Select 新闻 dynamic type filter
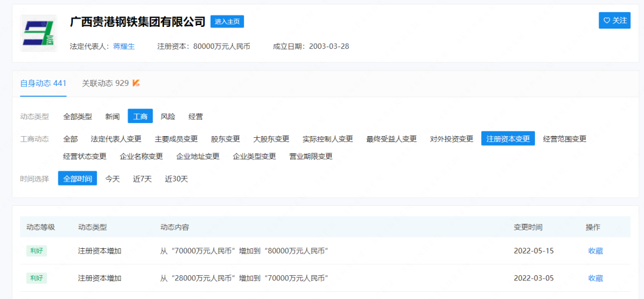Viewport: 644px width, 299px height. click(113, 116)
